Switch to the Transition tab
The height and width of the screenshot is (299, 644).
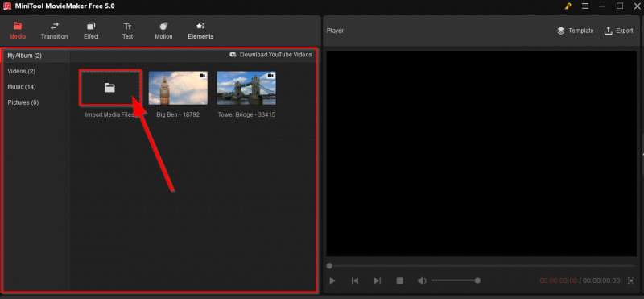54,31
